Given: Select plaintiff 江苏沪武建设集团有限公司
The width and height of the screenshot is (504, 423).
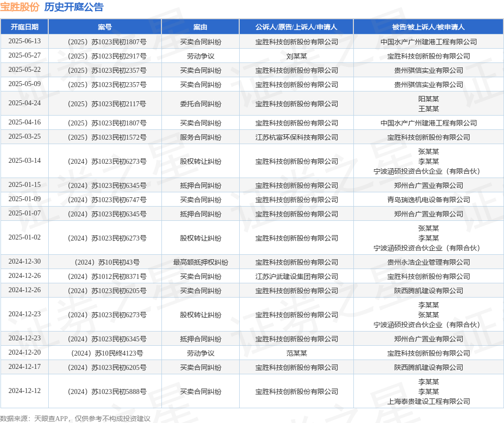Looking at the screenshot, I should (x=297, y=276).
